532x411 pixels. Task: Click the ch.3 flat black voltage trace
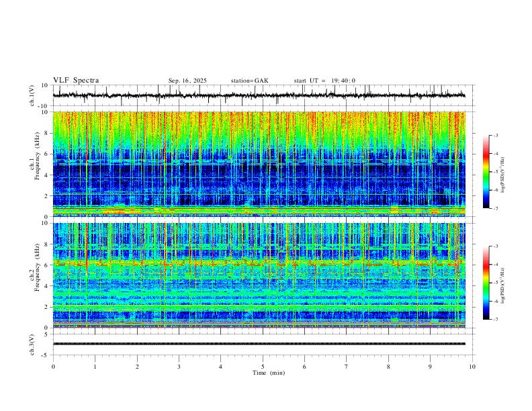(x=259, y=344)
